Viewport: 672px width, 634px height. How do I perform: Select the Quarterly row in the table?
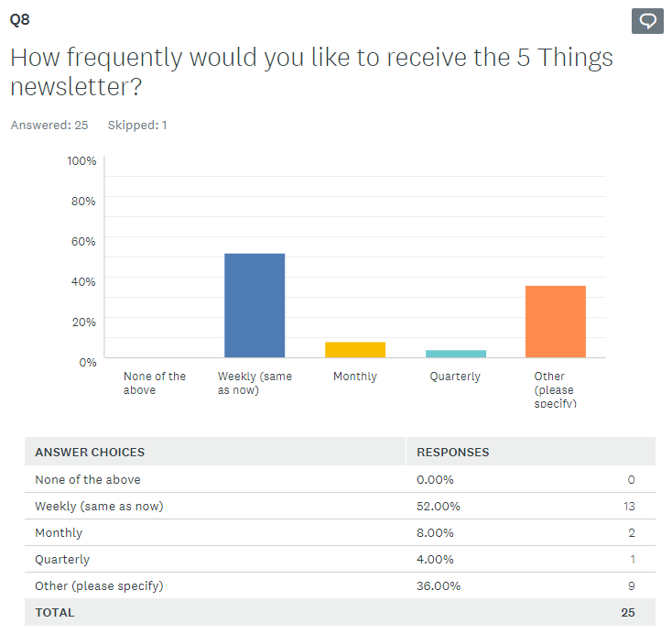tap(62, 559)
